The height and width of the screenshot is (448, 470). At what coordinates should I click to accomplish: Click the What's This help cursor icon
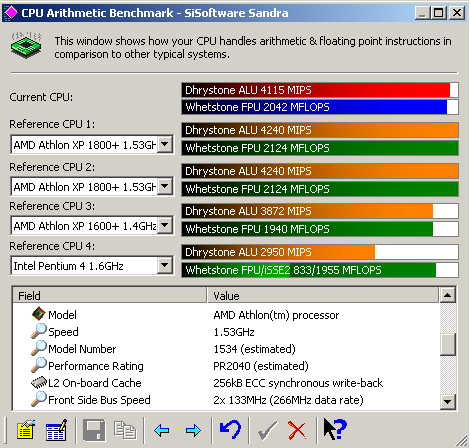tap(335, 429)
